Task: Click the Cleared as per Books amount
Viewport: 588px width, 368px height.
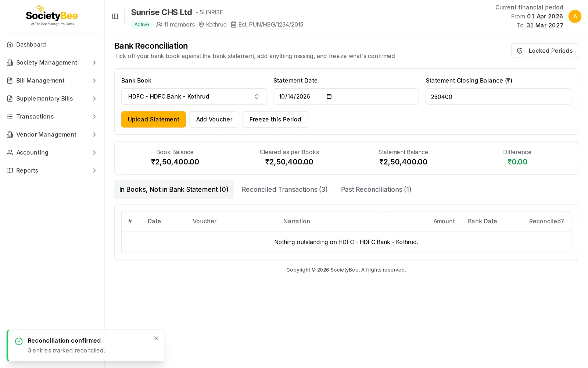Action: click(289, 162)
